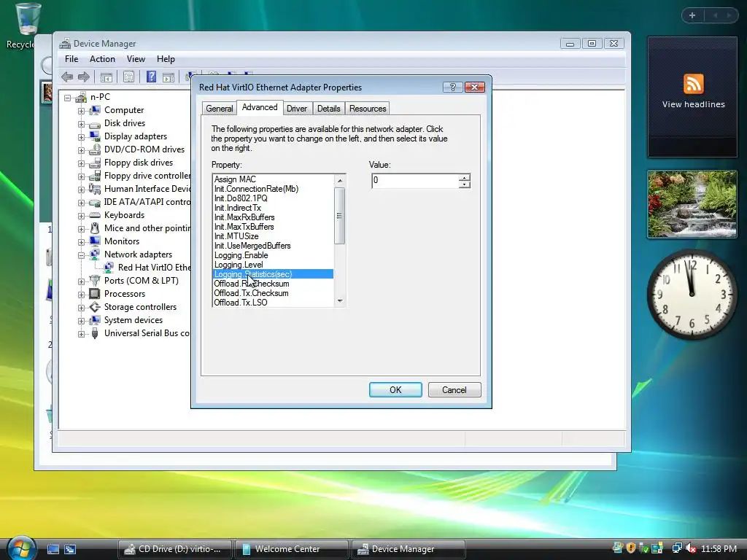The height and width of the screenshot is (560, 747).
Task: Open CD Drive (D:) virtio taskbar button
Action: 175,548
